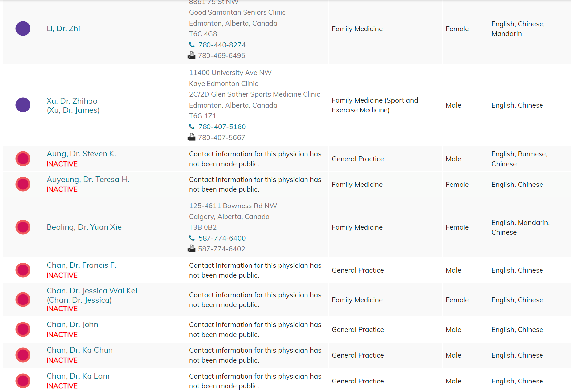
Task: Click red status dot beside Dr. Ka Lam Chan
Action: 23,381
